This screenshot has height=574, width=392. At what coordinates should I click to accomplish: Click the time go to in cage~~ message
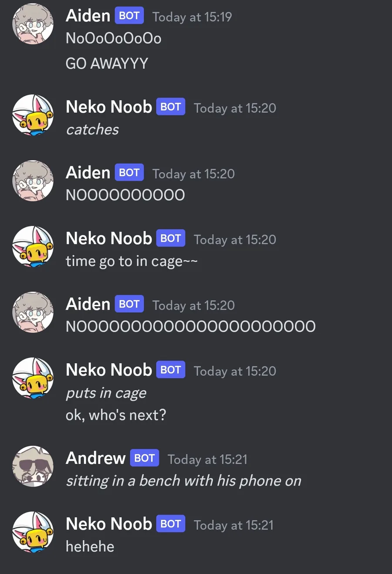coord(132,261)
